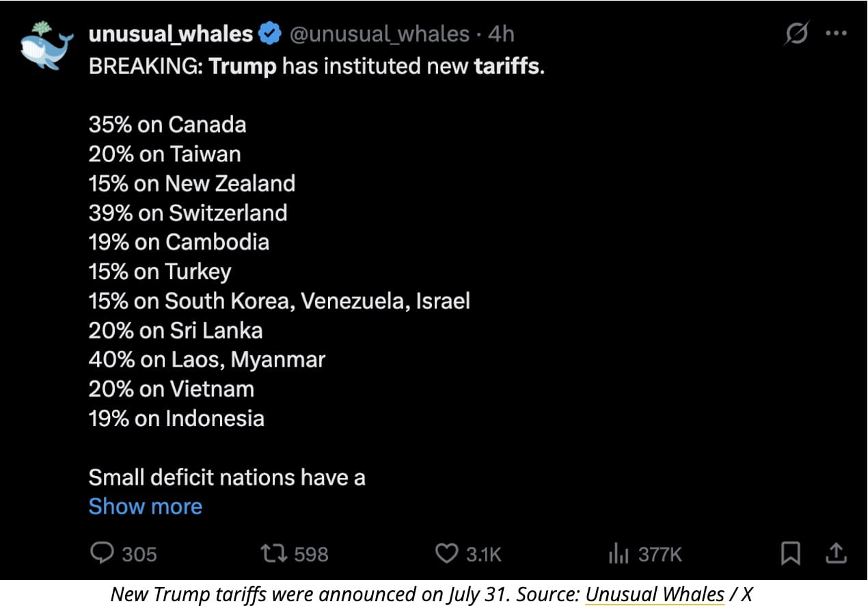Open view analytics bar chart icon

click(x=618, y=554)
